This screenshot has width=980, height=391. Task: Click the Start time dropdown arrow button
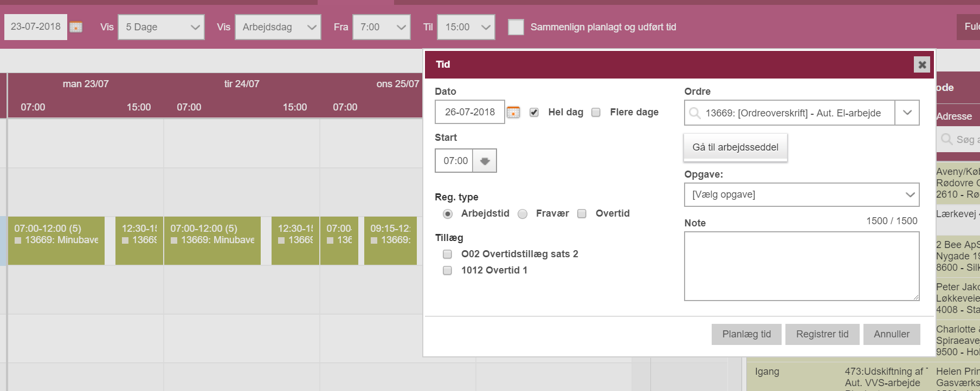[485, 161]
